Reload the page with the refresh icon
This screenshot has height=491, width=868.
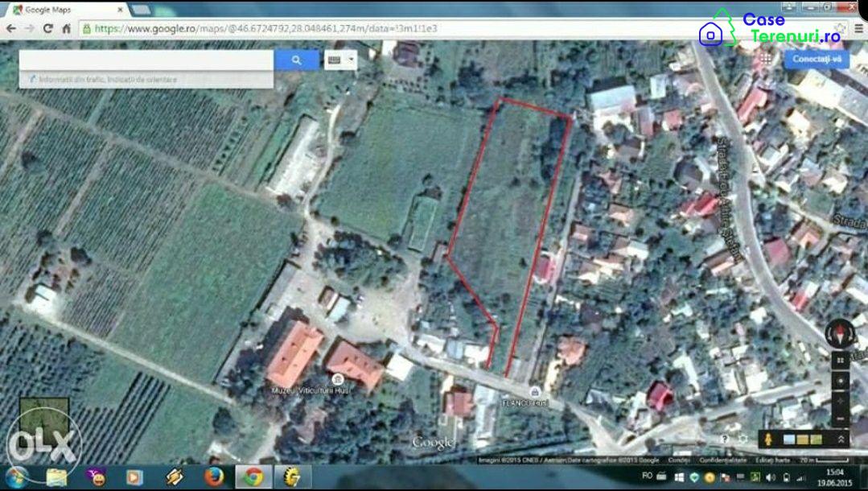(x=47, y=28)
